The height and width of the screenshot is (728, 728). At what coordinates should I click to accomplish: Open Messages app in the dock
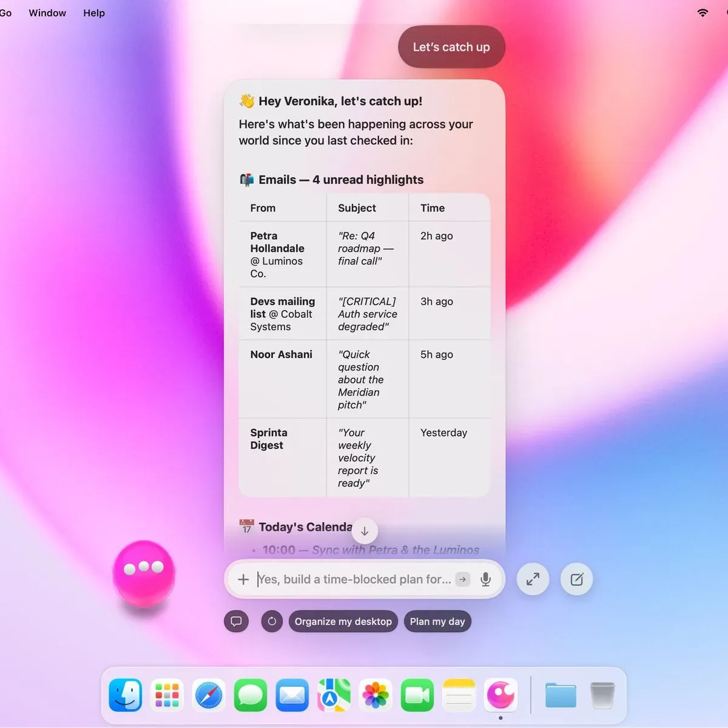tap(251, 695)
